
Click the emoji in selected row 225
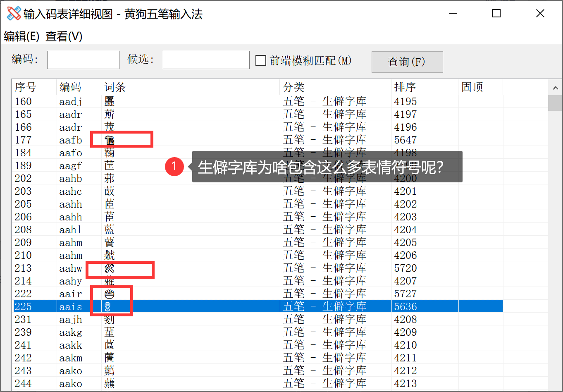click(x=107, y=307)
